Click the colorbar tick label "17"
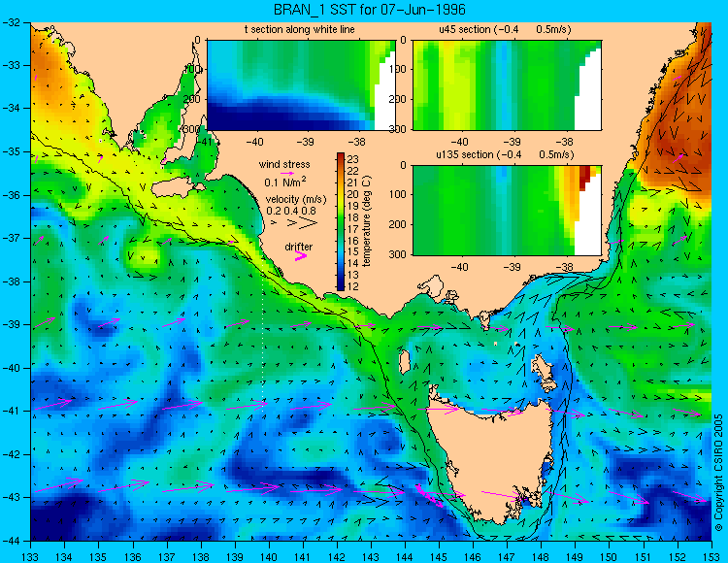 (x=353, y=229)
